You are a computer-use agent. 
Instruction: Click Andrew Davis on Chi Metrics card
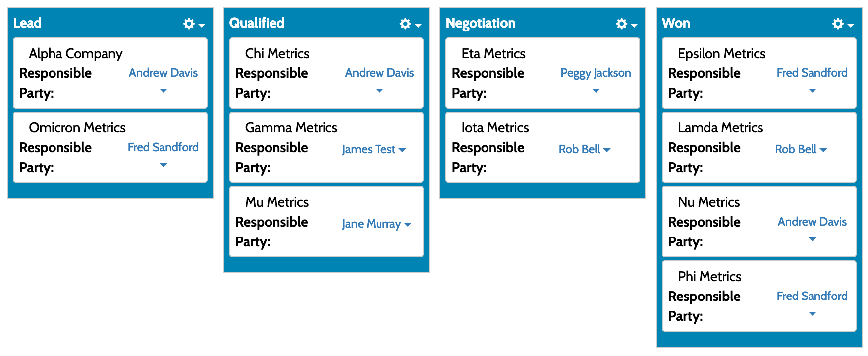point(380,73)
